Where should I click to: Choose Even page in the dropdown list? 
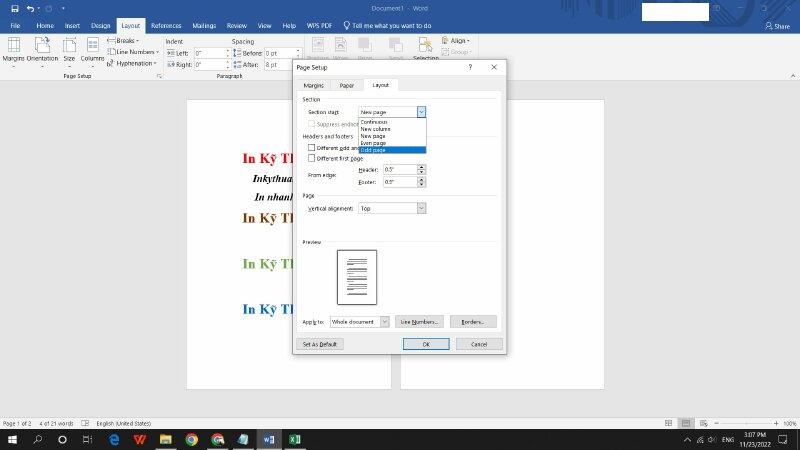tap(373, 143)
